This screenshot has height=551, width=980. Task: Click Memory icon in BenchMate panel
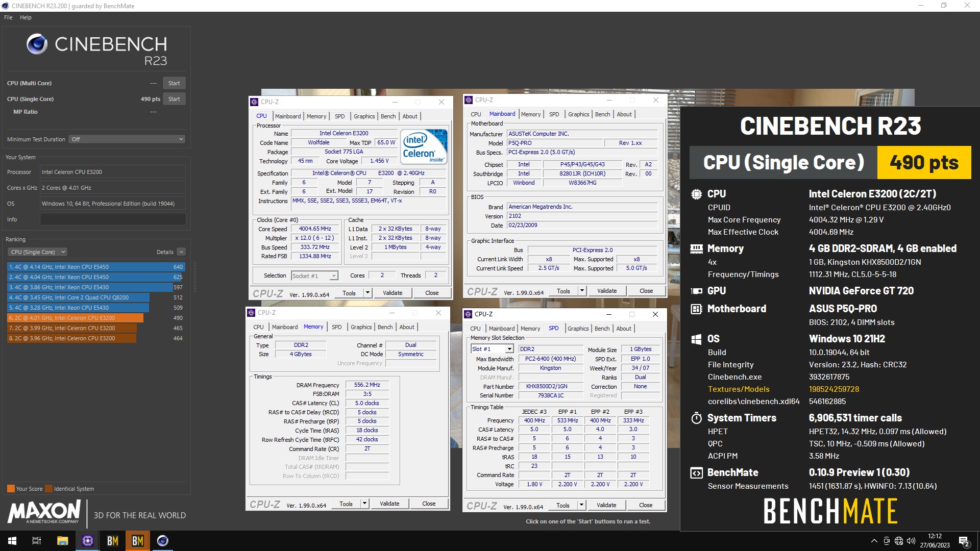(x=696, y=248)
